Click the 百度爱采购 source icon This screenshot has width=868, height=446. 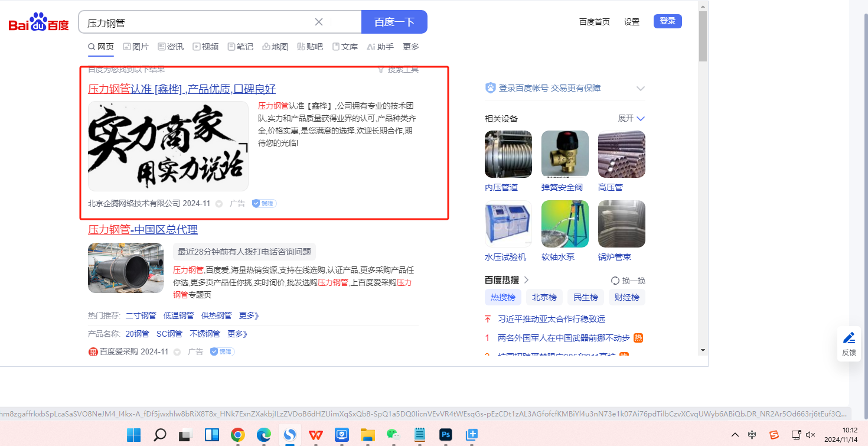click(x=93, y=351)
